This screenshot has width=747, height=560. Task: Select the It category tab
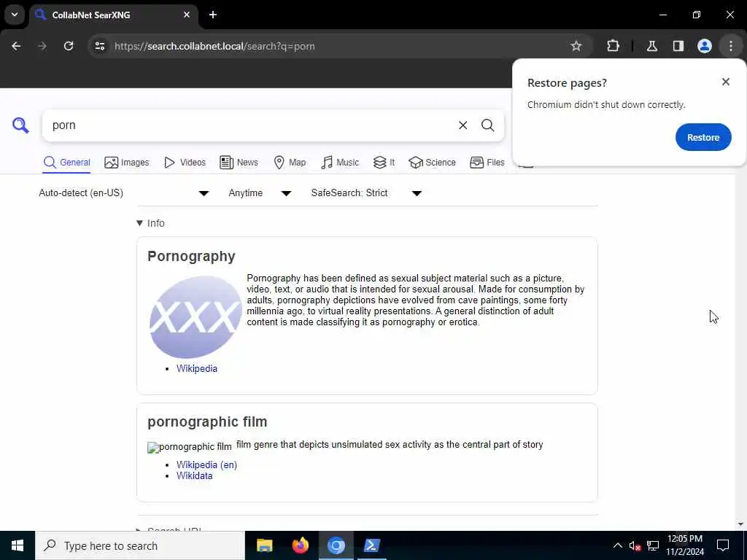[384, 163]
